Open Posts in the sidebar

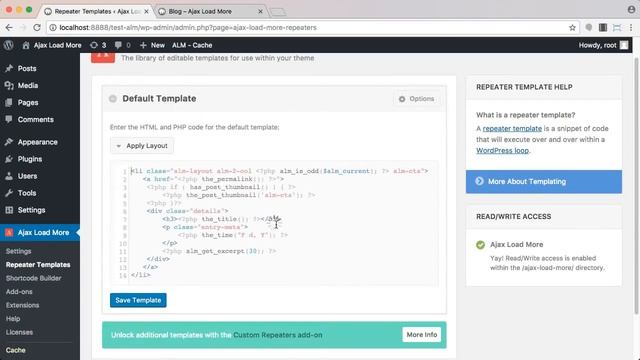[27, 69]
